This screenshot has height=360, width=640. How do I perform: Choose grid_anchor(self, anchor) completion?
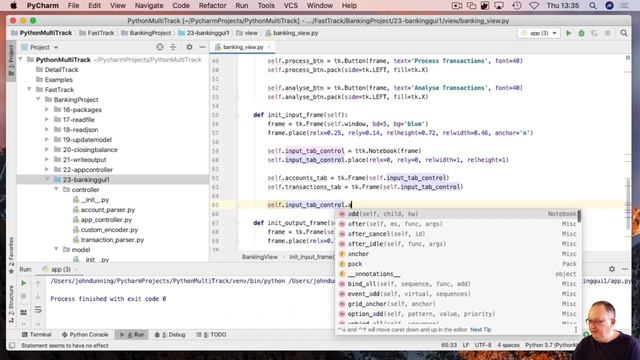457,304
